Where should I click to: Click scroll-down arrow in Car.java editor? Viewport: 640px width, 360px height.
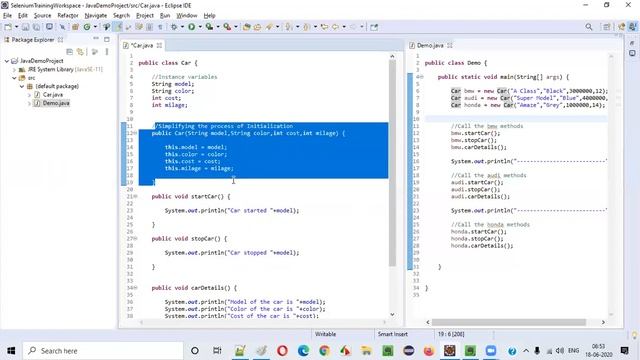(392, 315)
